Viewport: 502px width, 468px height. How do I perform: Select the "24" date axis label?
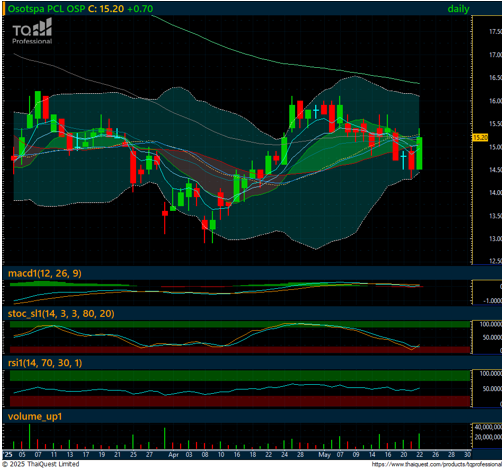(284, 455)
